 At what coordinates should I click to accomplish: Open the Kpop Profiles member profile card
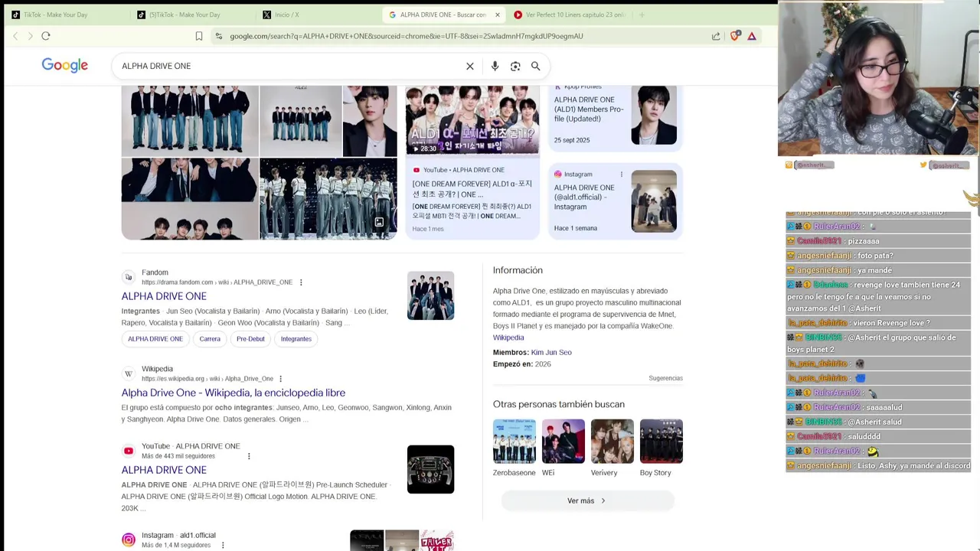[x=616, y=118]
